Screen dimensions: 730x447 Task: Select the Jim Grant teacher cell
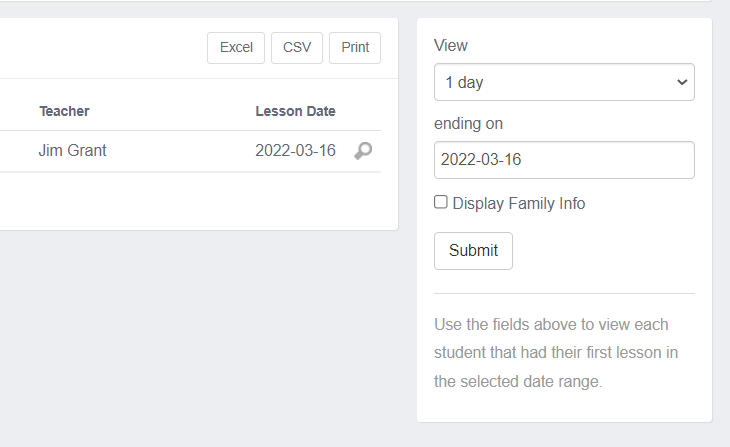[72, 151]
